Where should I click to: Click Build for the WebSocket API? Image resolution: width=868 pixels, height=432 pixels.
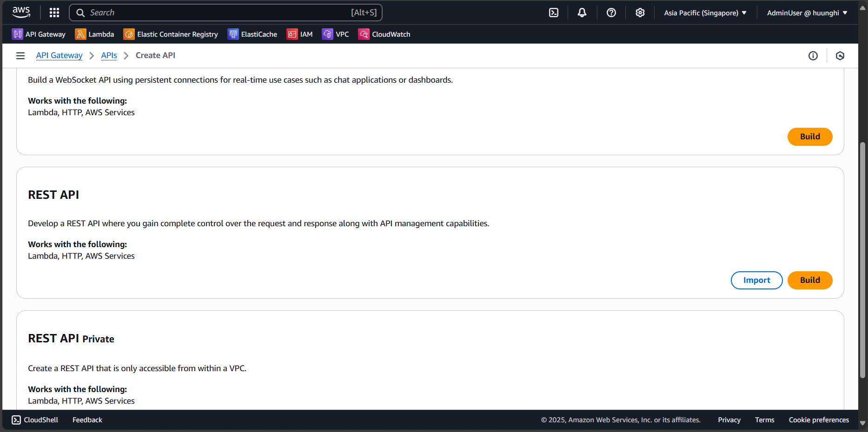click(810, 137)
